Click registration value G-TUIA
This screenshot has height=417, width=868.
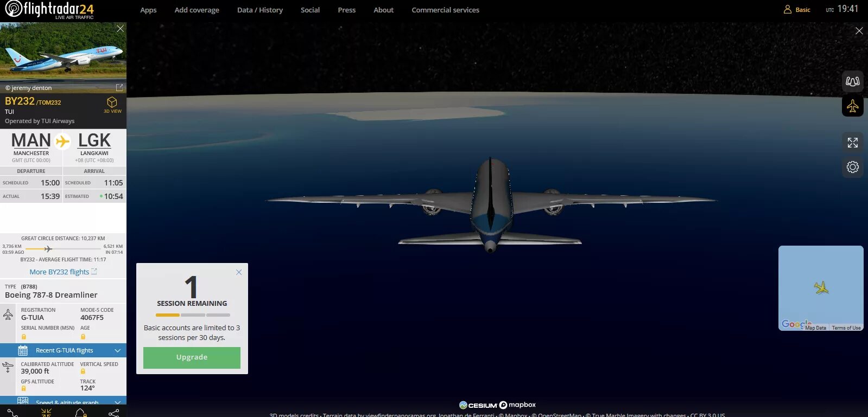(33, 318)
